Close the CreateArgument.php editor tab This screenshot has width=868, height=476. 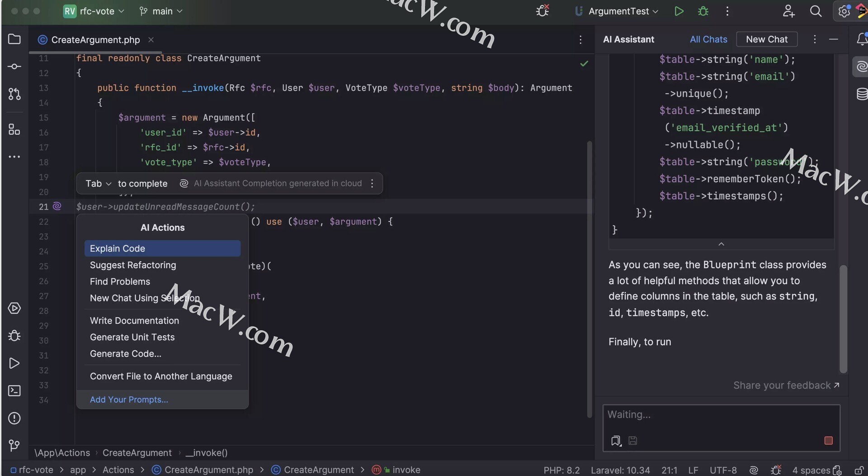pyautogui.click(x=151, y=40)
